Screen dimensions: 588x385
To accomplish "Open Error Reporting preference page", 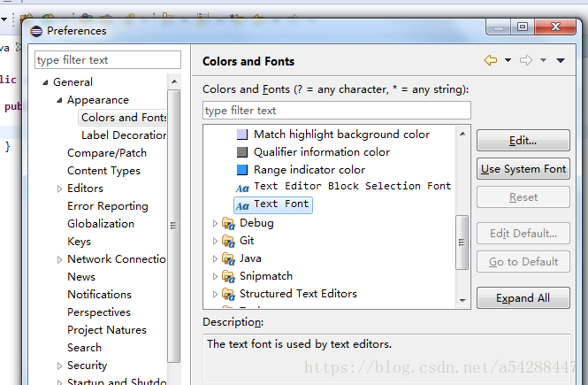I will 108,206.
